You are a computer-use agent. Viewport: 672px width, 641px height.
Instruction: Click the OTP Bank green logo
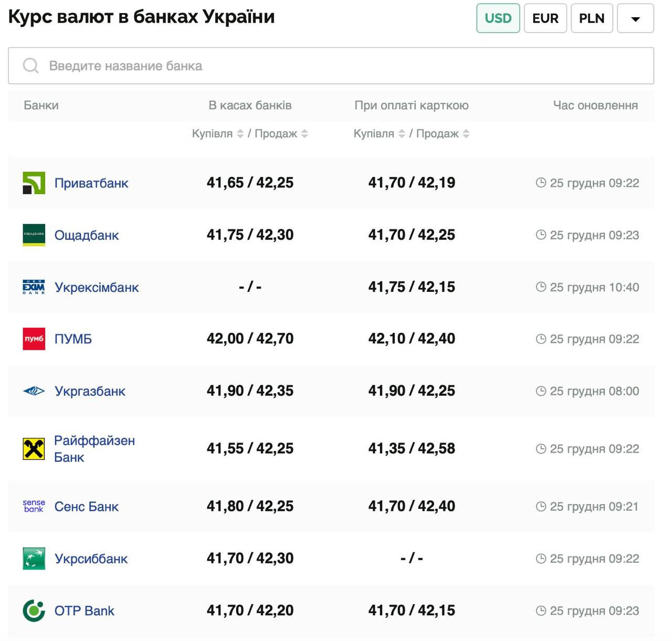(34, 611)
